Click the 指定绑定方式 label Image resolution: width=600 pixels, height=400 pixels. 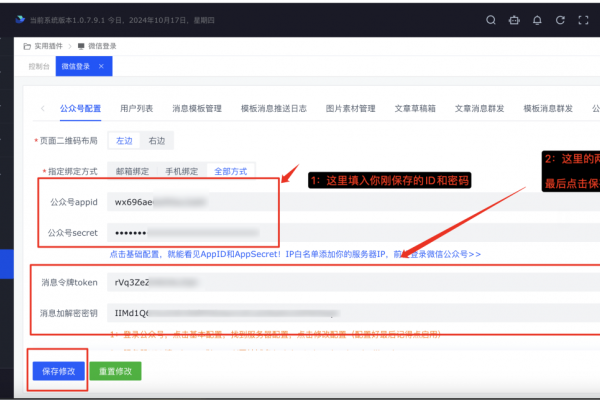(73, 171)
